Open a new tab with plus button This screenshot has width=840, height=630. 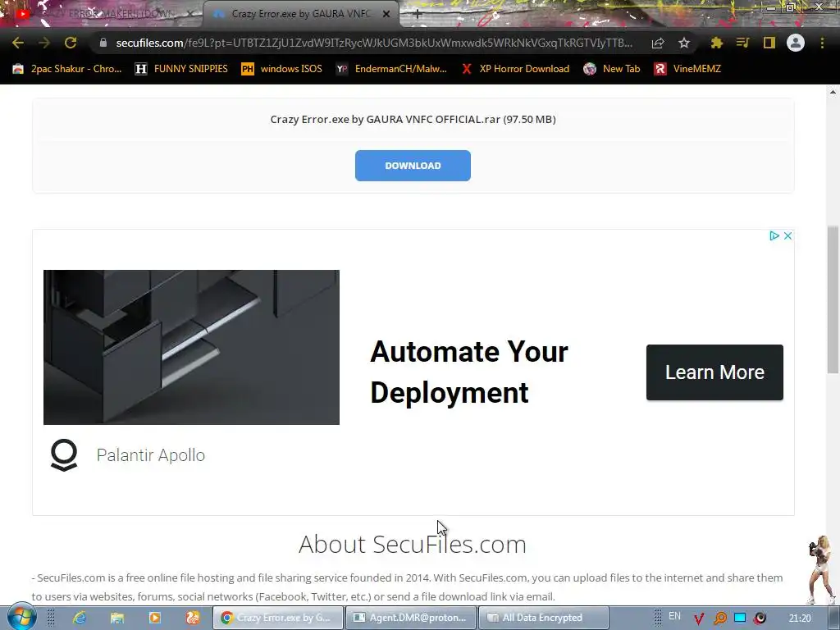tap(418, 15)
